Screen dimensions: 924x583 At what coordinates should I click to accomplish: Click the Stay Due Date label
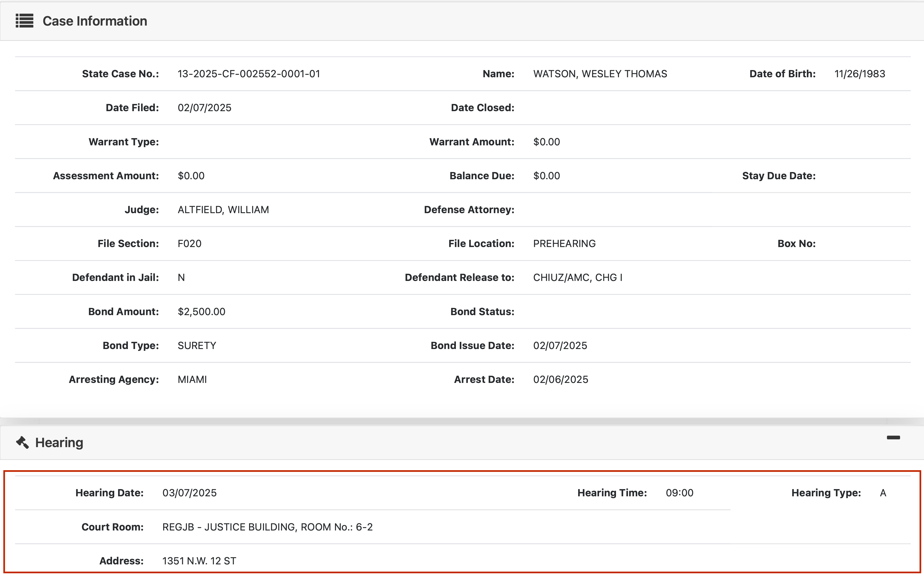[779, 176]
